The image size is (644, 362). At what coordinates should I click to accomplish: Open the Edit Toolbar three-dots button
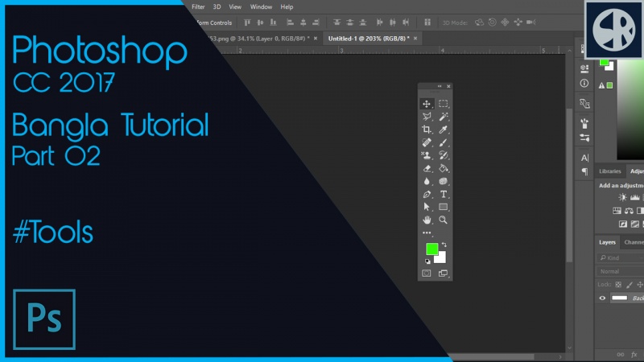(x=427, y=232)
